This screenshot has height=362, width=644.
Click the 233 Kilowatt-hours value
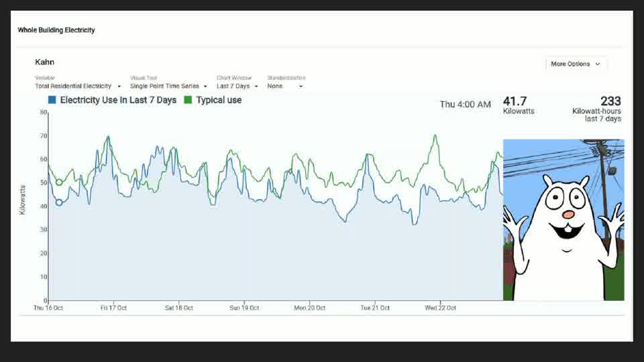pos(610,101)
